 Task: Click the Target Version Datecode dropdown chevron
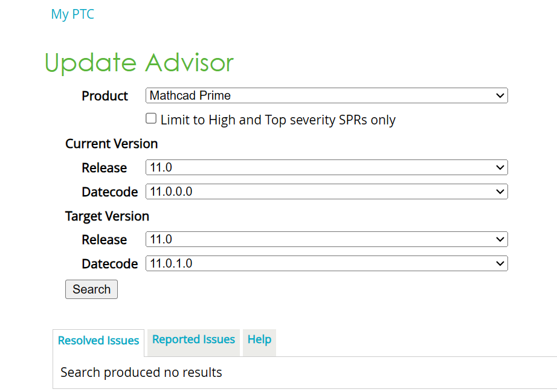tap(499, 263)
